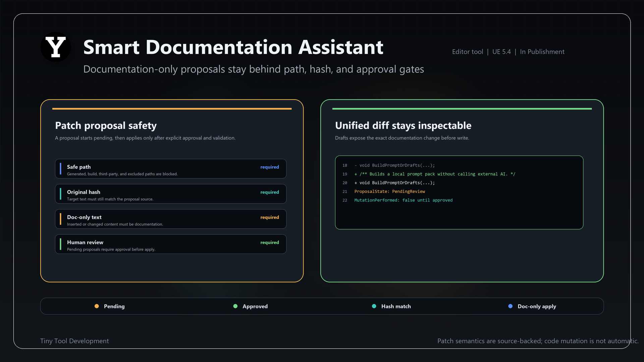Click the orange Pending status dot

pos(97,306)
